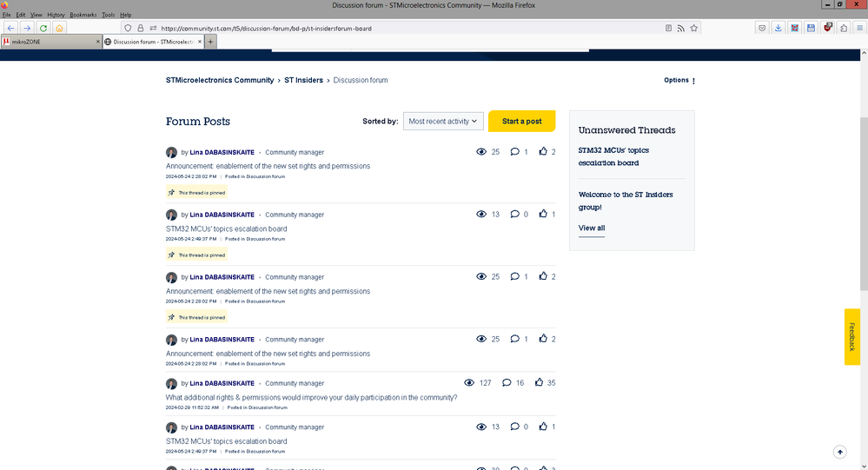Click 'Discussion forum' breadcrumb text

point(361,80)
